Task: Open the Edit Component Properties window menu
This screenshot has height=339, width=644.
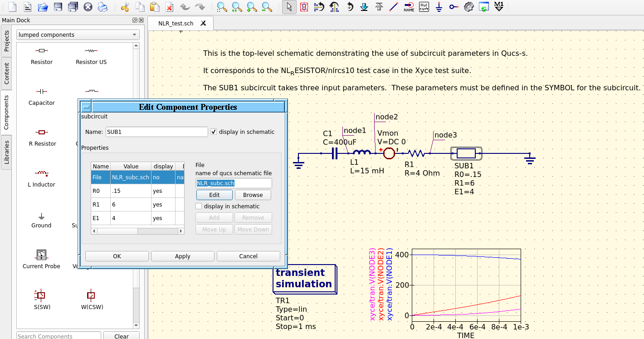Action: click(x=85, y=107)
